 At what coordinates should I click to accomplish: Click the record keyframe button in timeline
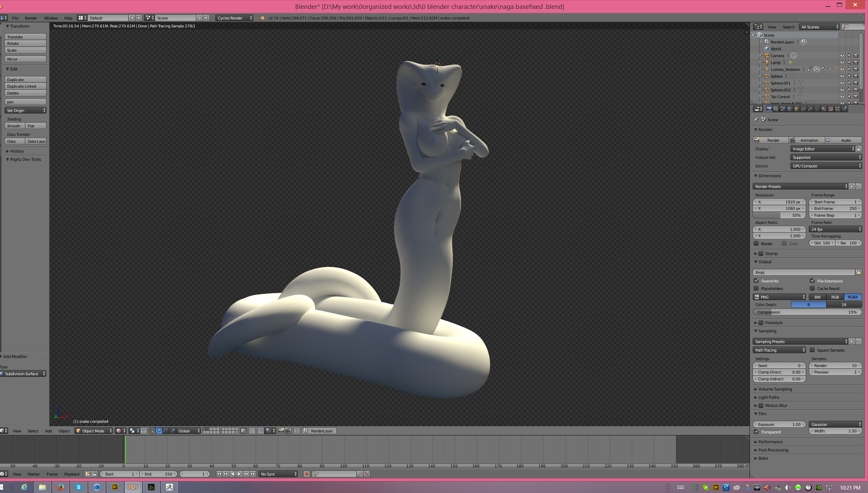coord(307,474)
